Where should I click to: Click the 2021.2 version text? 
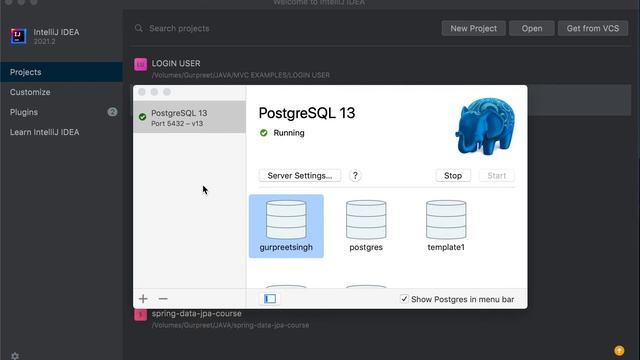click(44, 42)
